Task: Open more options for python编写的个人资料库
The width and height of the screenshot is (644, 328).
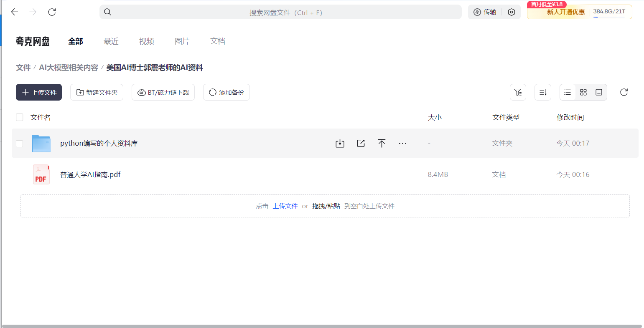Action: pos(402,144)
